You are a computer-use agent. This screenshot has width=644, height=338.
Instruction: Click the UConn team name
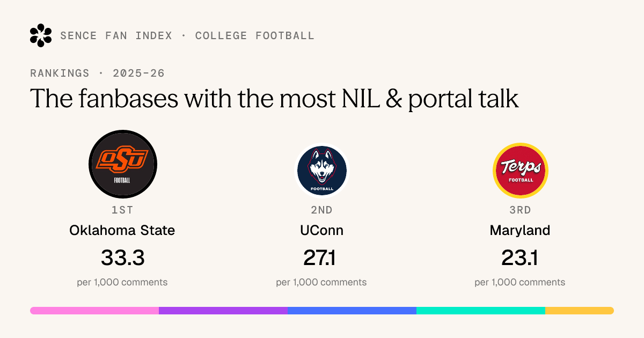tap(321, 231)
